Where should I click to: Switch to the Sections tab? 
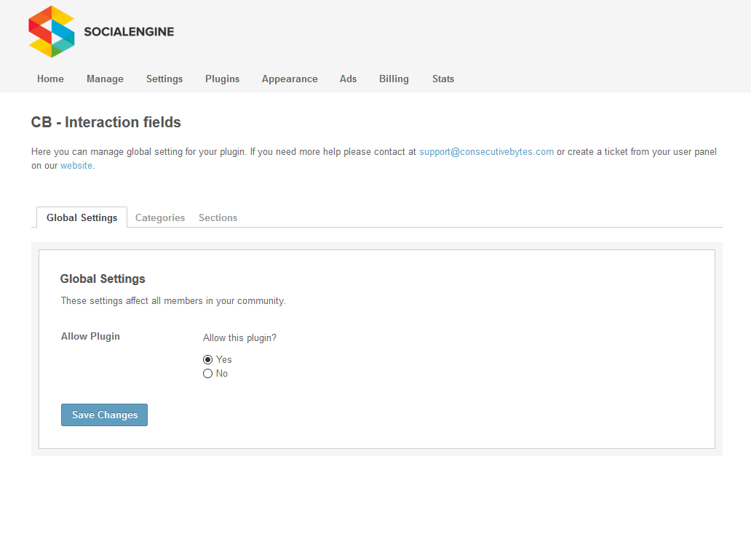coord(218,217)
